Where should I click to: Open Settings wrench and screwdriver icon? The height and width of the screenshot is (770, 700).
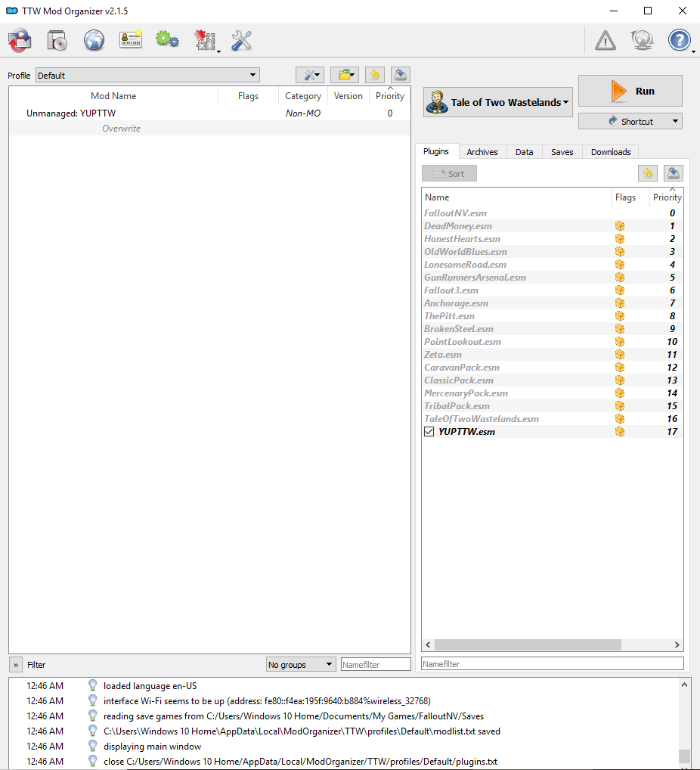(241, 40)
